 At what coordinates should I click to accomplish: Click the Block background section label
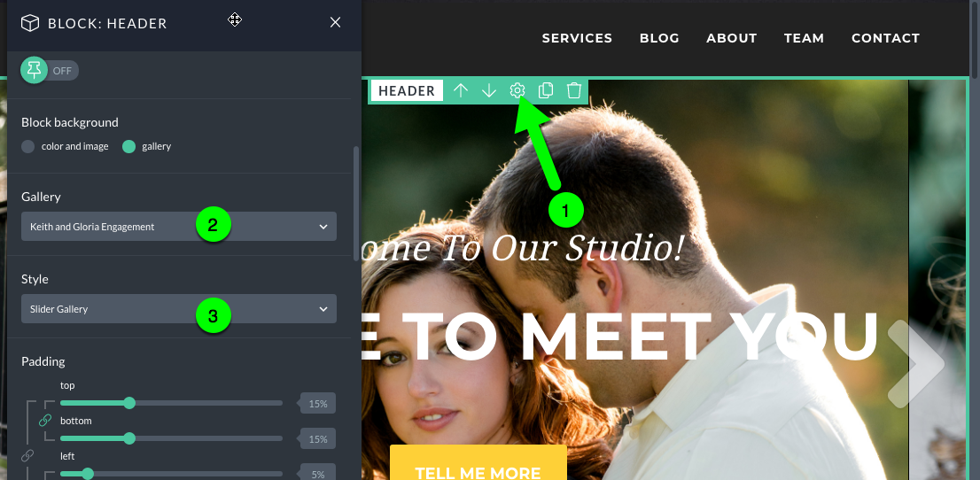coord(69,122)
